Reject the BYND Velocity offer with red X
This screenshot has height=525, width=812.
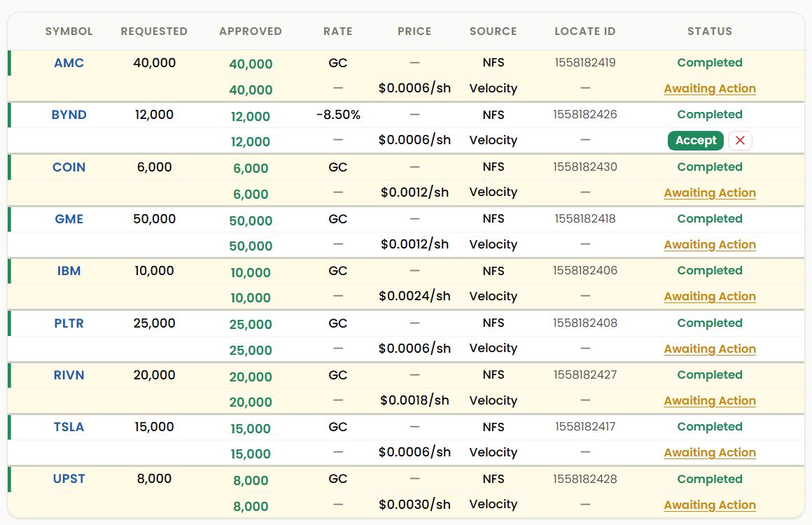(740, 140)
